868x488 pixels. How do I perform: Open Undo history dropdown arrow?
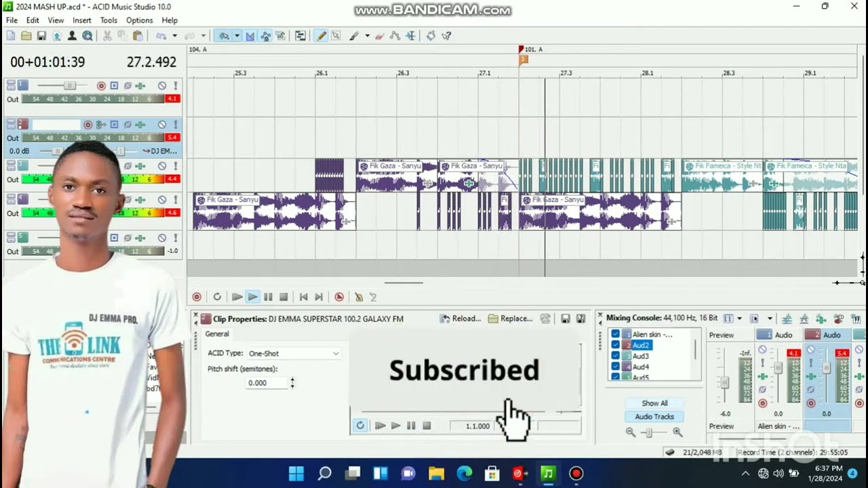[x=175, y=36]
